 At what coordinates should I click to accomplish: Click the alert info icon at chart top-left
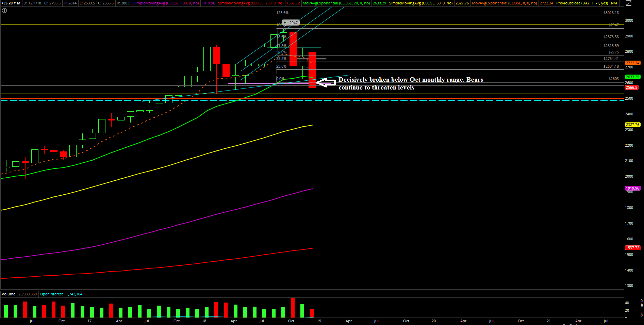4,11
